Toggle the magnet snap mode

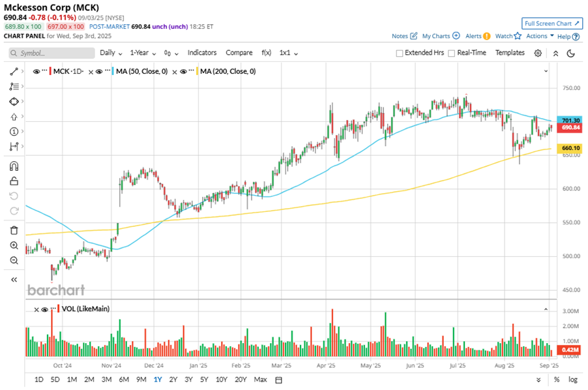point(14,166)
